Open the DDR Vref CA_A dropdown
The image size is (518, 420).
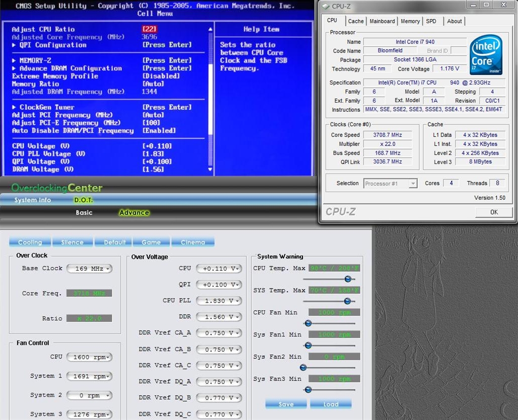click(219, 333)
